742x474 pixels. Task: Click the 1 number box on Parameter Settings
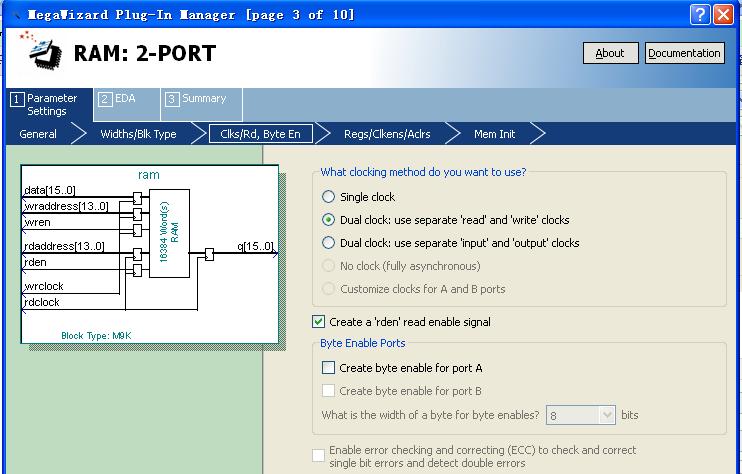point(17,99)
